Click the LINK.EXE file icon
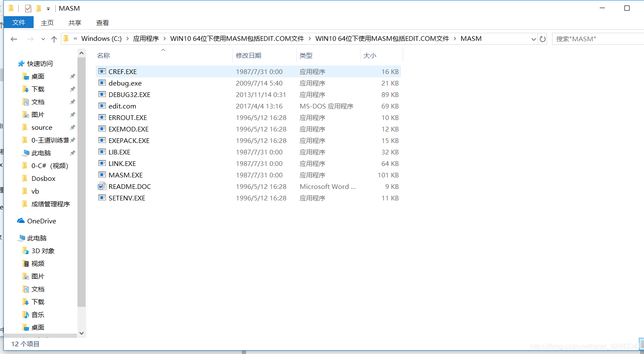This screenshot has height=354, width=644. (x=102, y=163)
